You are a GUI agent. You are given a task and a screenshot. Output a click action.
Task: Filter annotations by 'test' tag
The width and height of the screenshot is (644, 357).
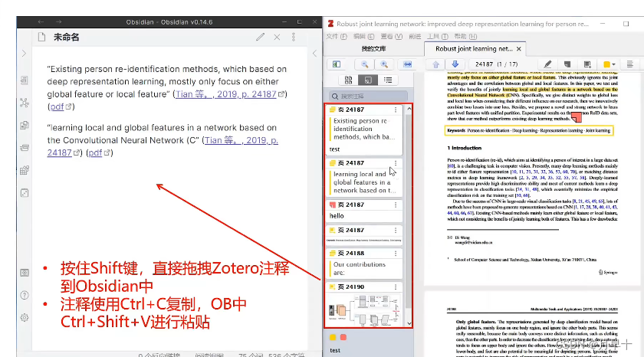(335, 350)
